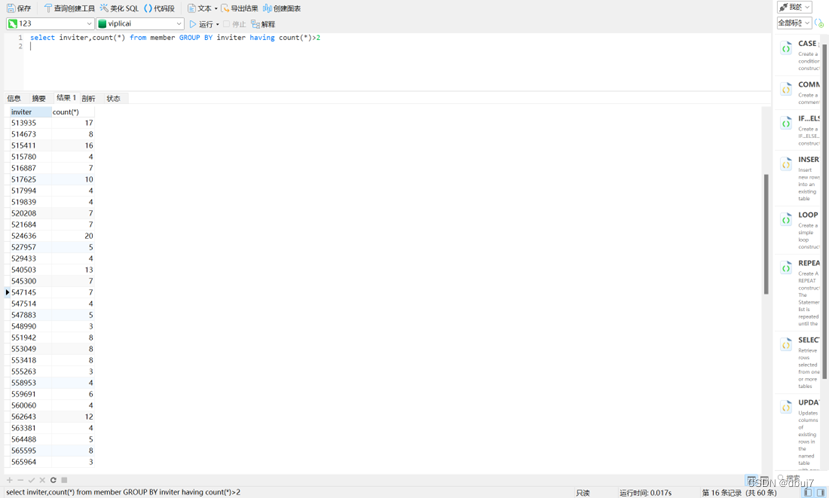
Task: Click the 文本 toolbar icon
Action: pyautogui.click(x=191, y=8)
